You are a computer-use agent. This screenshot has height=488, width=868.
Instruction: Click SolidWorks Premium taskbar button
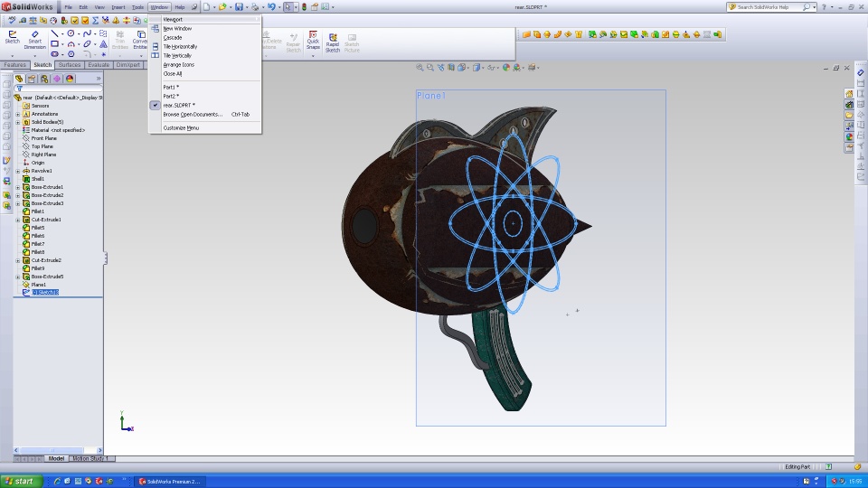click(168, 482)
